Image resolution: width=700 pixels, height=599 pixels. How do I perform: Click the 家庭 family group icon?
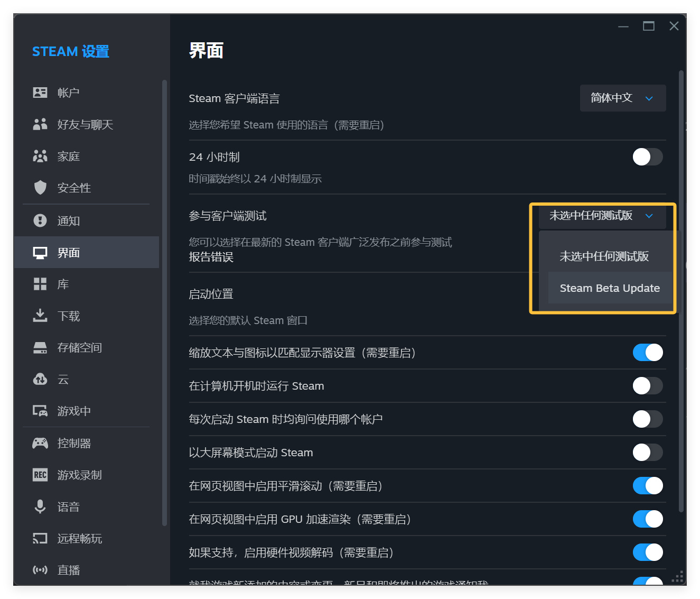tap(40, 156)
